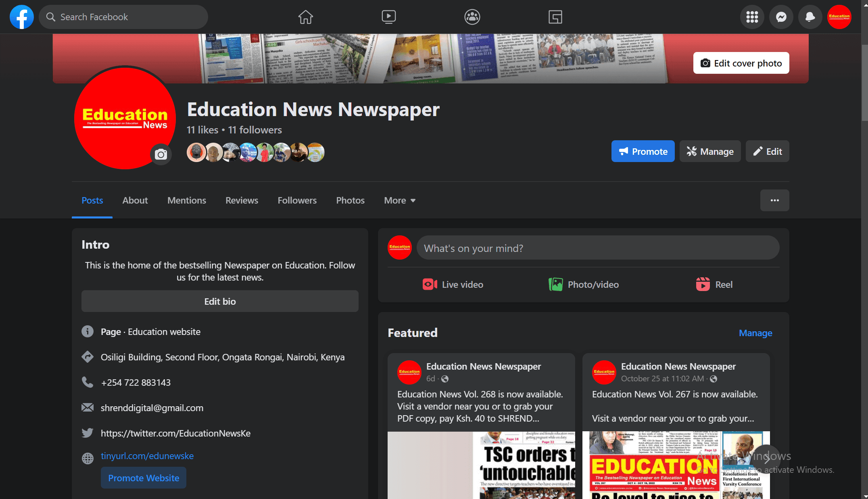This screenshot has width=868, height=499.
Task: Open the Photos tab
Action: click(351, 200)
